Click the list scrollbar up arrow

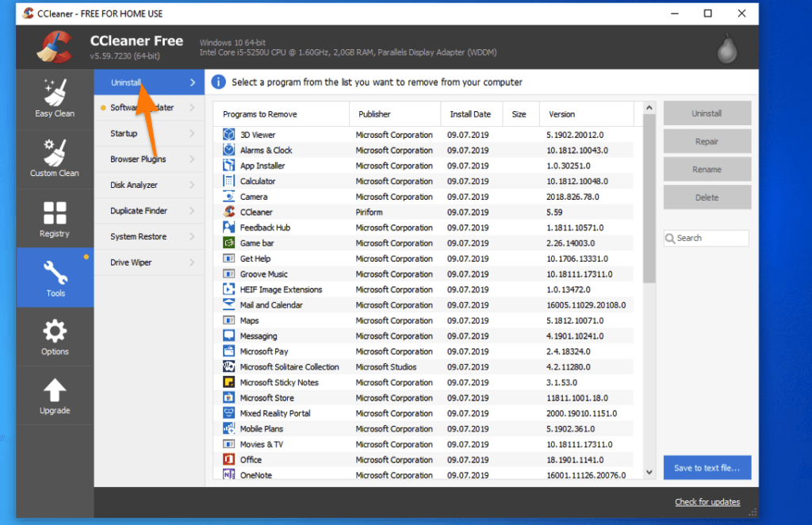(649, 108)
